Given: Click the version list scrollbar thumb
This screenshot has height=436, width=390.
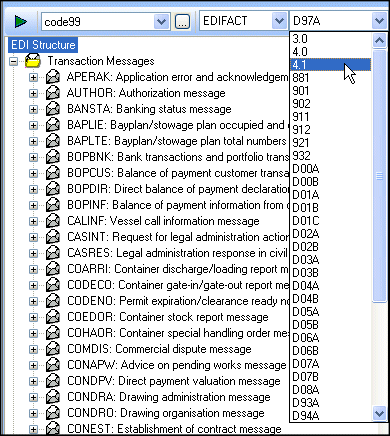Looking at the screenshot, I should 379,176.
